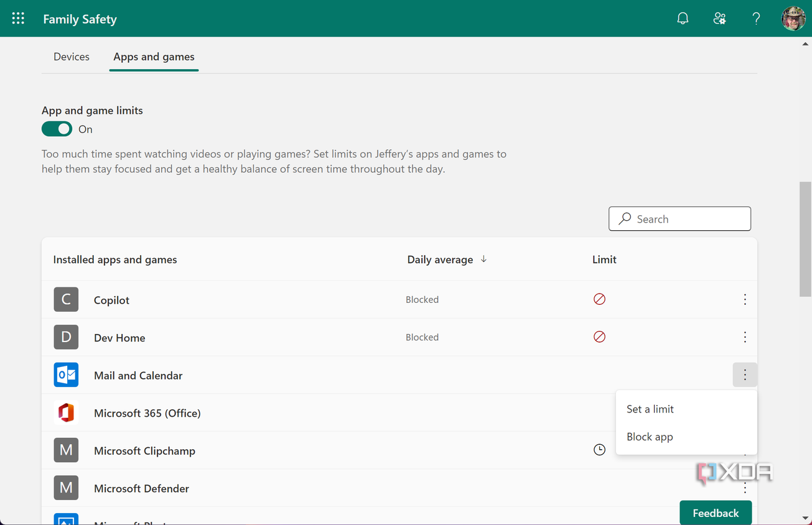Click the Microsoft Defender app icon
Screen dimensions: 812x525
tap(66, 488)
